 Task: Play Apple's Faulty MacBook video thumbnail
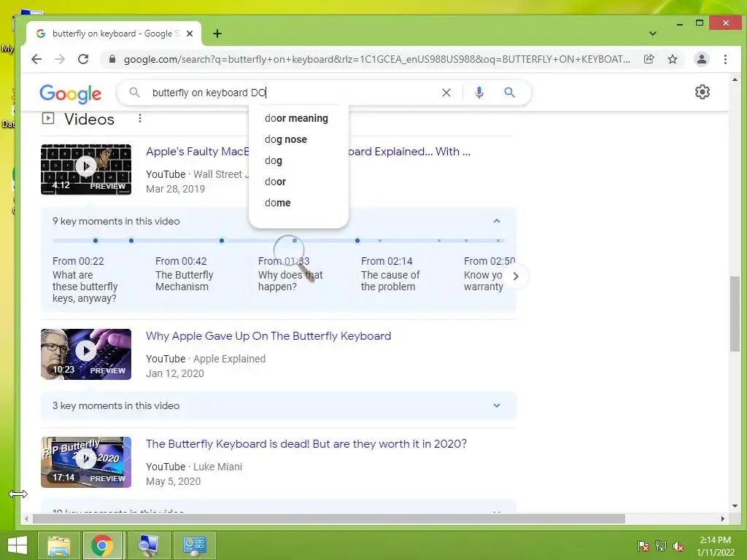(86, 169)
